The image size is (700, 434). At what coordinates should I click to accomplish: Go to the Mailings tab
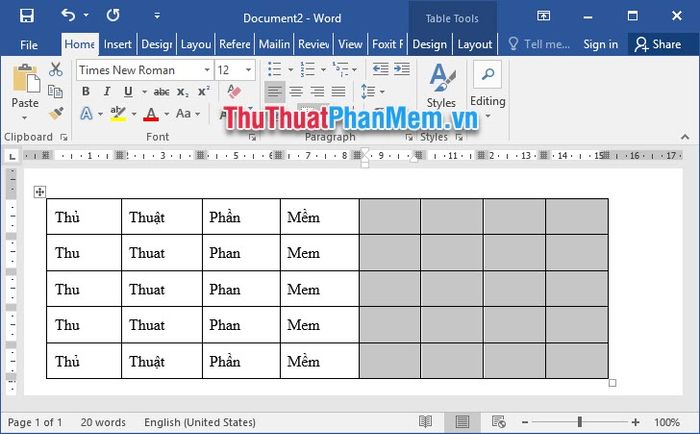coord(274,44)
